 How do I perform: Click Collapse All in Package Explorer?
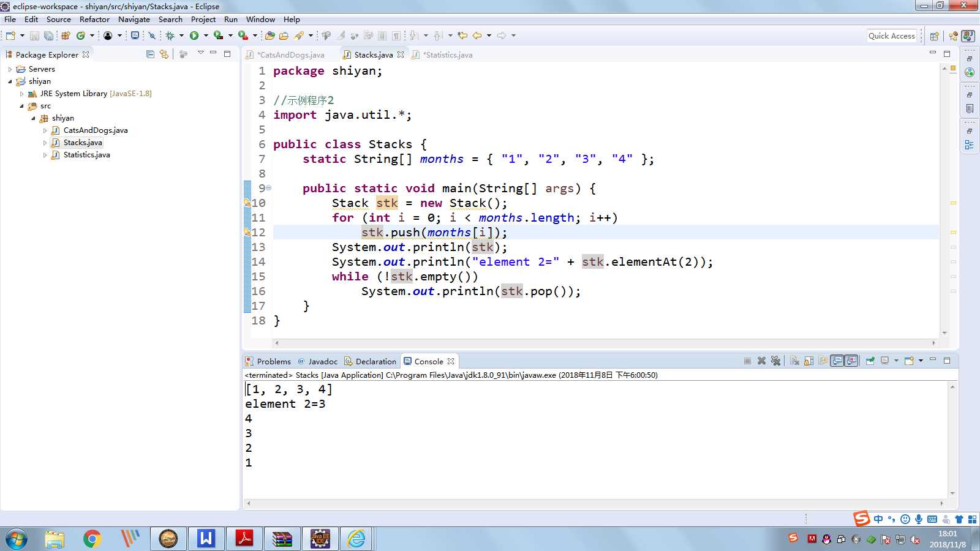pos(150,54)
